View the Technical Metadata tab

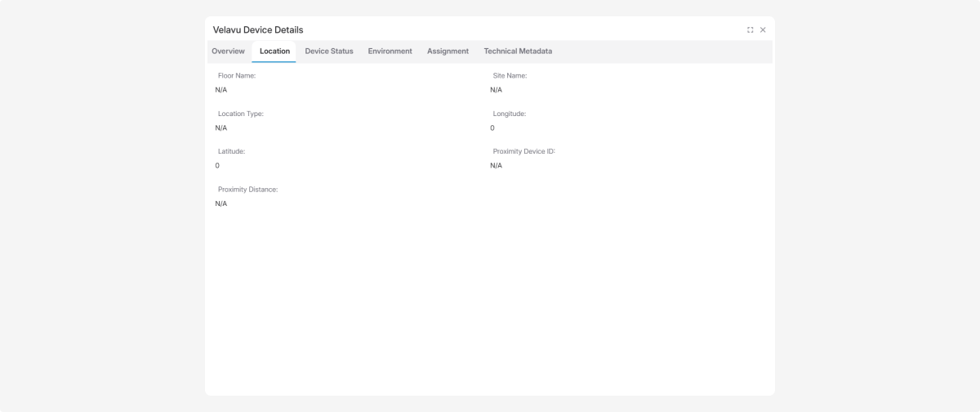coord(518,51)
